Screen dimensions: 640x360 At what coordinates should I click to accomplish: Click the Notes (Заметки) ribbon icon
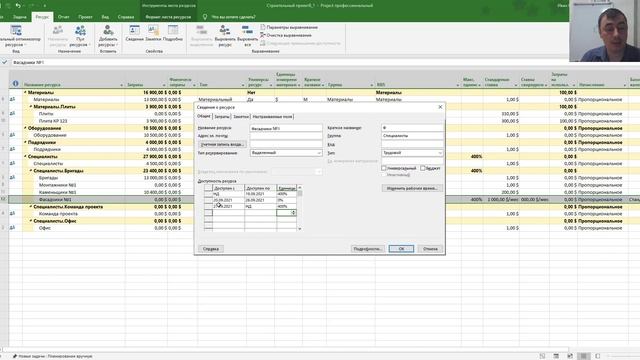(153, 31)
